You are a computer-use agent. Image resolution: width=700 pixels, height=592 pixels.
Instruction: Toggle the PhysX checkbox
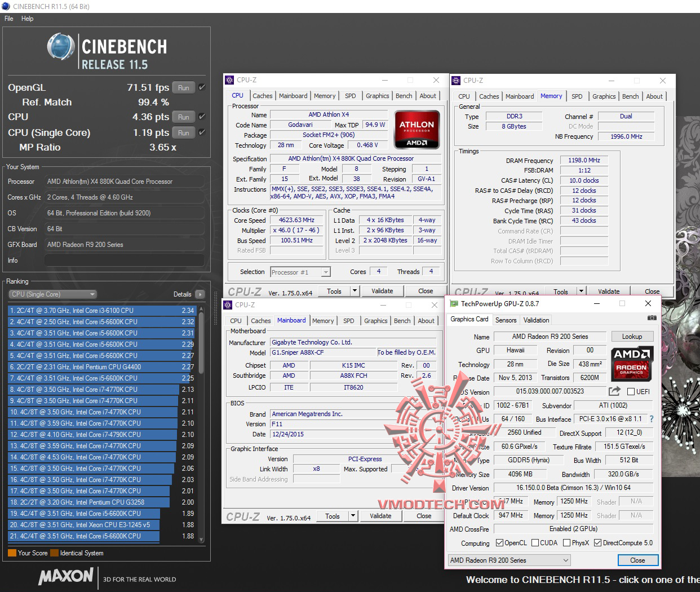(566, 543)
